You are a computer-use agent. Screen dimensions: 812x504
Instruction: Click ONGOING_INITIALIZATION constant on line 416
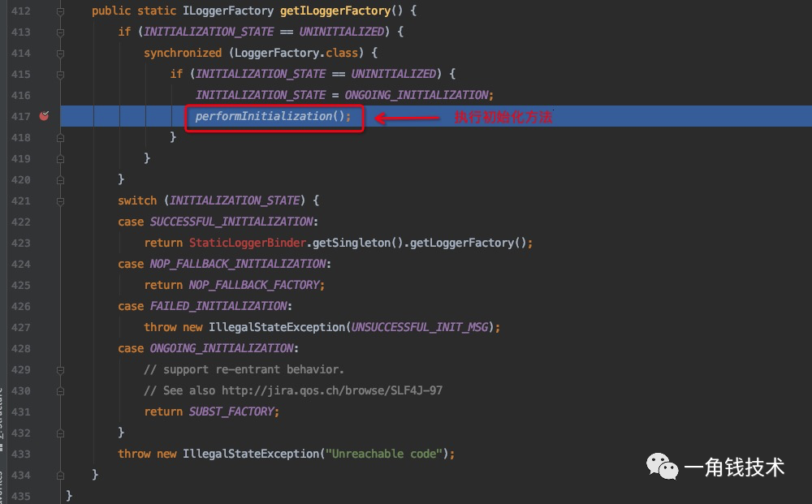tap(417, 95)
